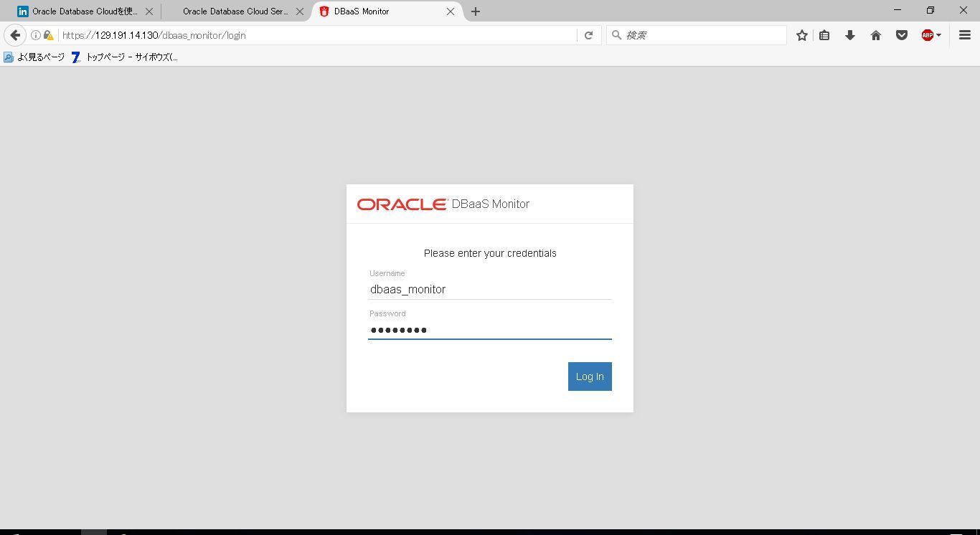Bookmark this page with the star icon
This screenshot has width=980, height=535.
click(x=802, y=35)
